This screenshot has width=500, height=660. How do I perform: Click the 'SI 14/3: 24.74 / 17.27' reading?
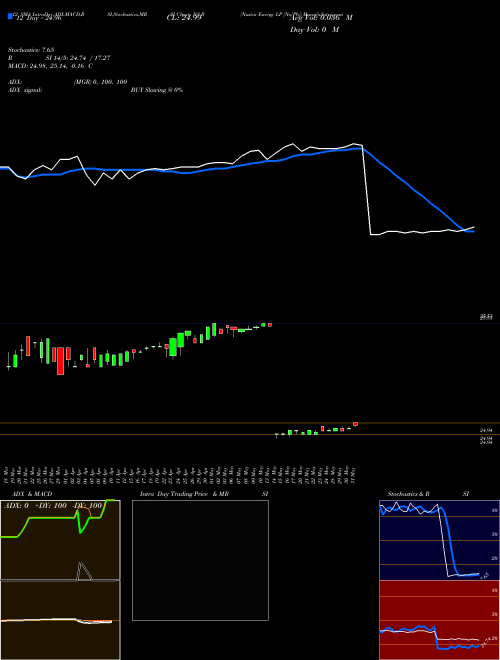pos(78,58)
